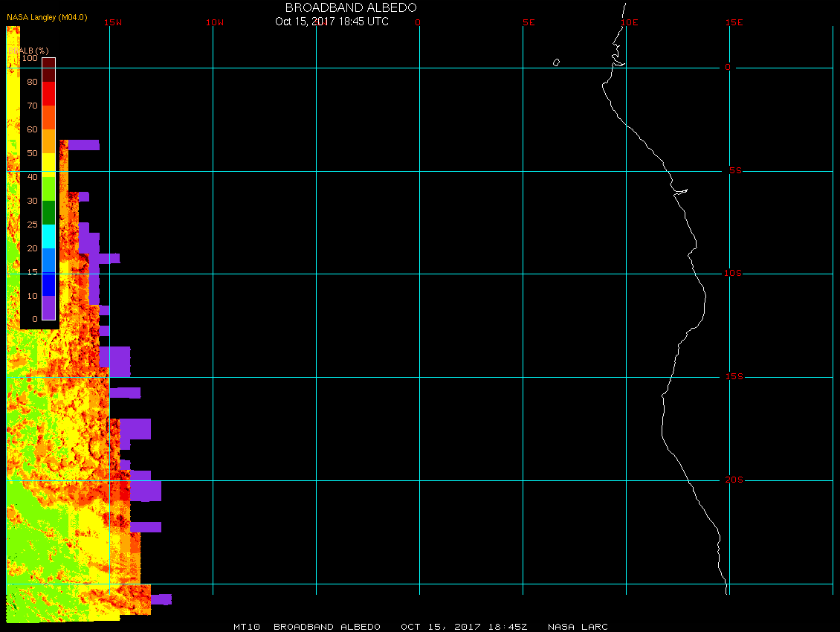The image size is (840, 632).
Task: Click the light green 30-40% legend swatch
Action: point(48,189)
